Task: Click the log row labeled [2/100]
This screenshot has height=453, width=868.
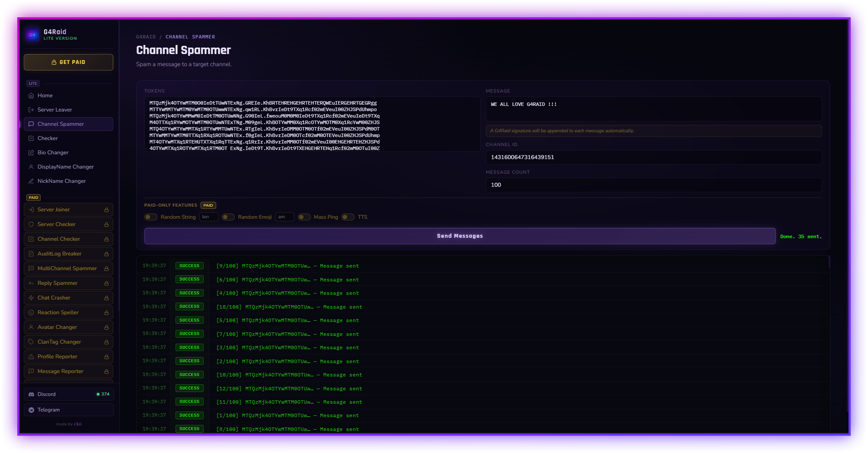Action: (483, 361)
